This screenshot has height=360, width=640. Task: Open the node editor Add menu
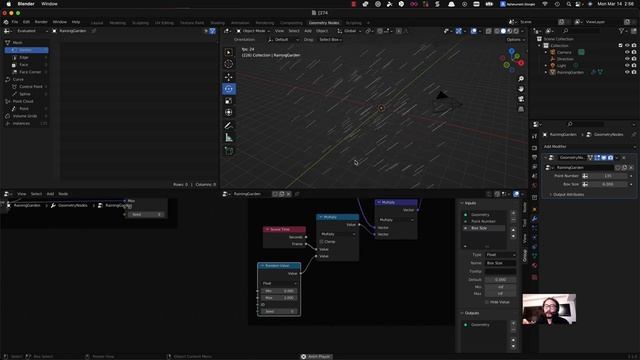(50, 194)
